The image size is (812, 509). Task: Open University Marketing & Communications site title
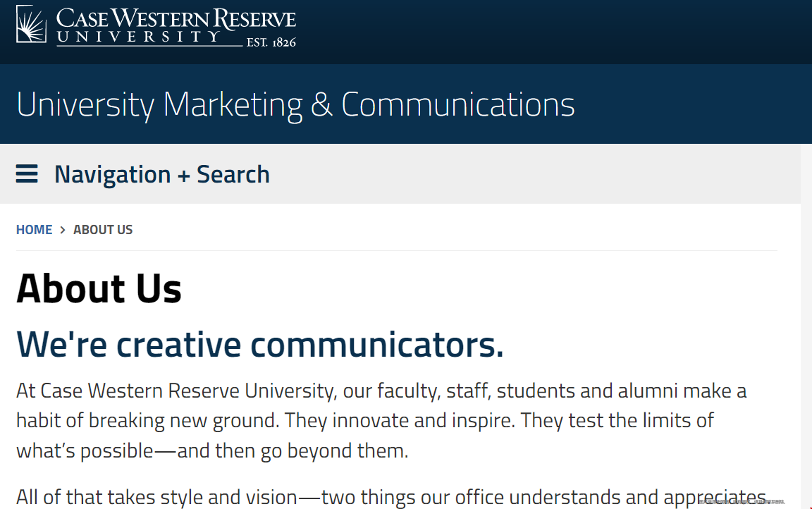tap(296, 104)
